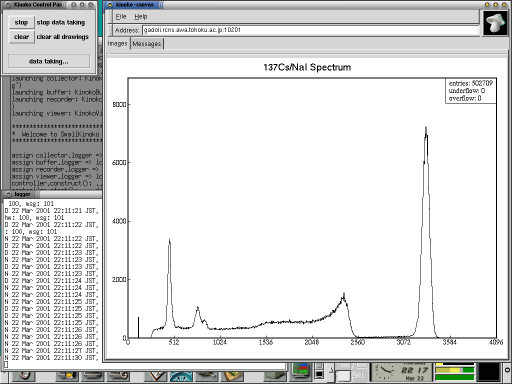This screenshot has width=512, height=384.
Task: Click the 'assign viewer.logger' terminal line
Action: [x=57, y=177]
